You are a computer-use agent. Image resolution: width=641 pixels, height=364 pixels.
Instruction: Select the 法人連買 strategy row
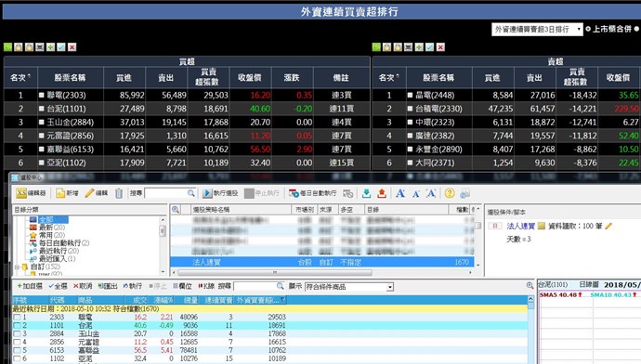tap(322, 262)
